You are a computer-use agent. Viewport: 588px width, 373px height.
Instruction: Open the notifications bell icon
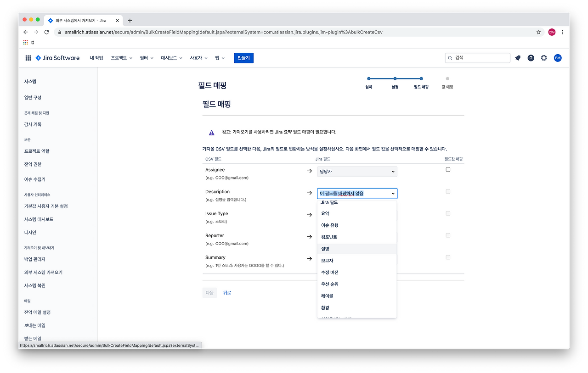click(x=518, y=58)
